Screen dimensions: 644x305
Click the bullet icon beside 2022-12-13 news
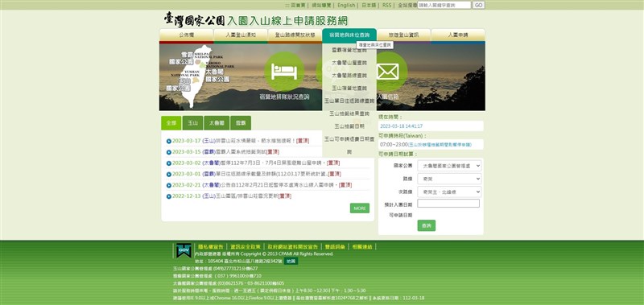pos(169,196)
